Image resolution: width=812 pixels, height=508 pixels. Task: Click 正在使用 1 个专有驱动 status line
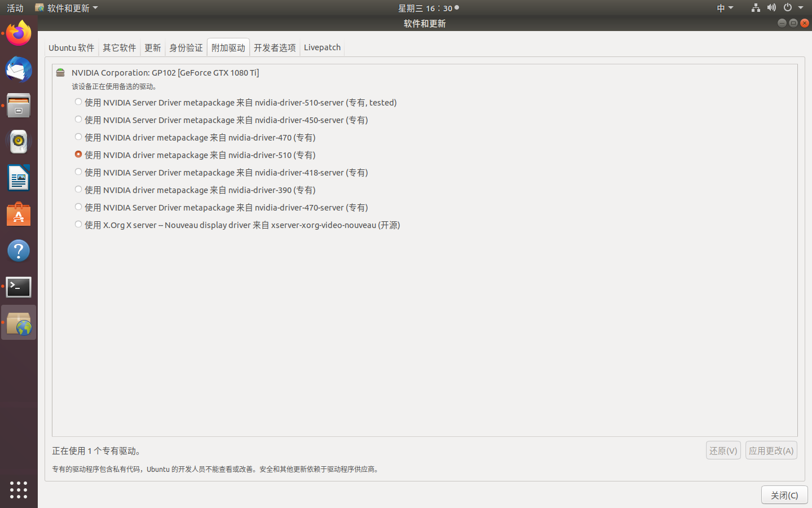click(98, 451)
